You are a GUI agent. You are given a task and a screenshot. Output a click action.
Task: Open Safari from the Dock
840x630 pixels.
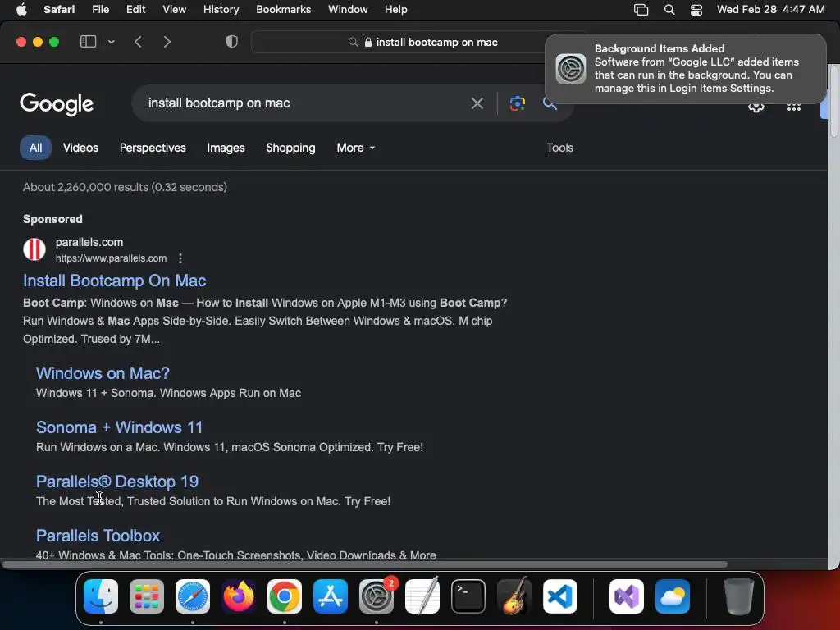193,596
